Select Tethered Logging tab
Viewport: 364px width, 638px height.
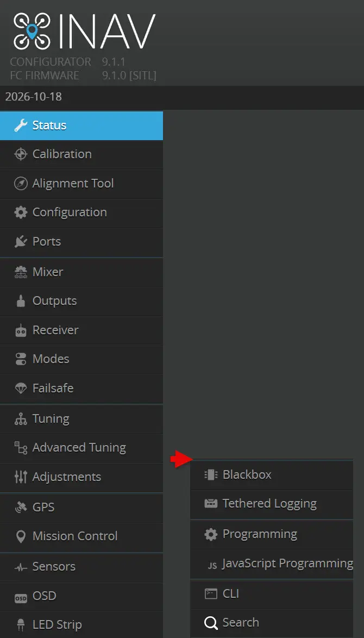coord(272,504)
